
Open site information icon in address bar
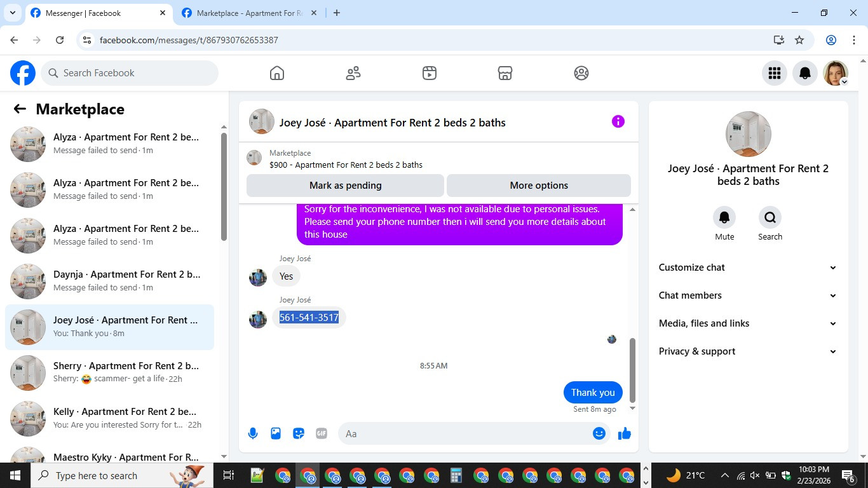pyautogui.click(x=88, y=40)
